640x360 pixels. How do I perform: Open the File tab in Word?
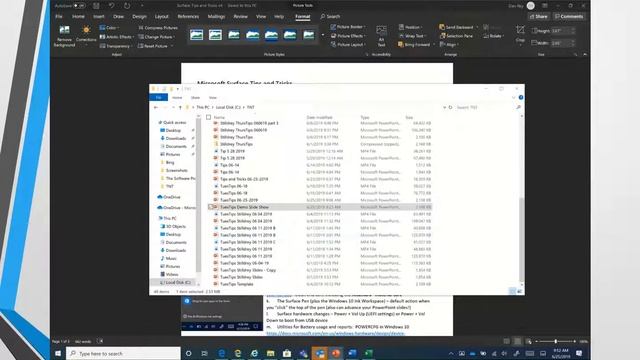(59, 16)
